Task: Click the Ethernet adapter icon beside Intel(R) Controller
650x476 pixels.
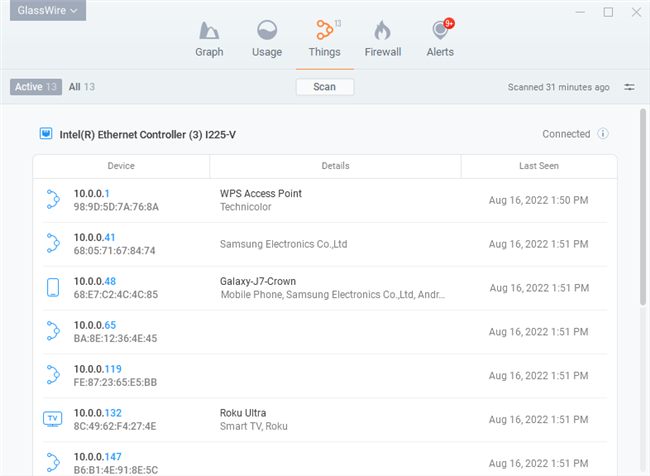Action: coord(45,134)
